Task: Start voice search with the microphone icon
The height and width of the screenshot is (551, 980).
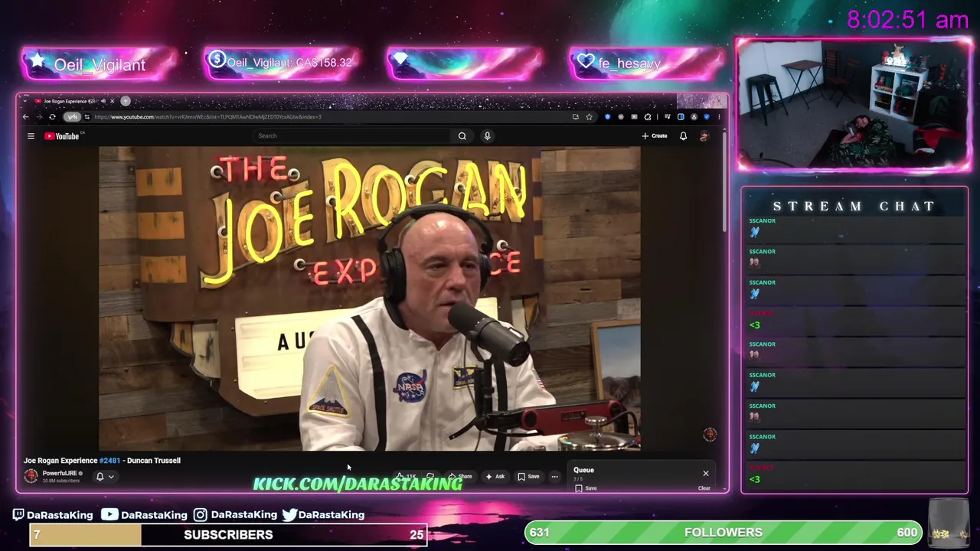Action: (487, 136)
